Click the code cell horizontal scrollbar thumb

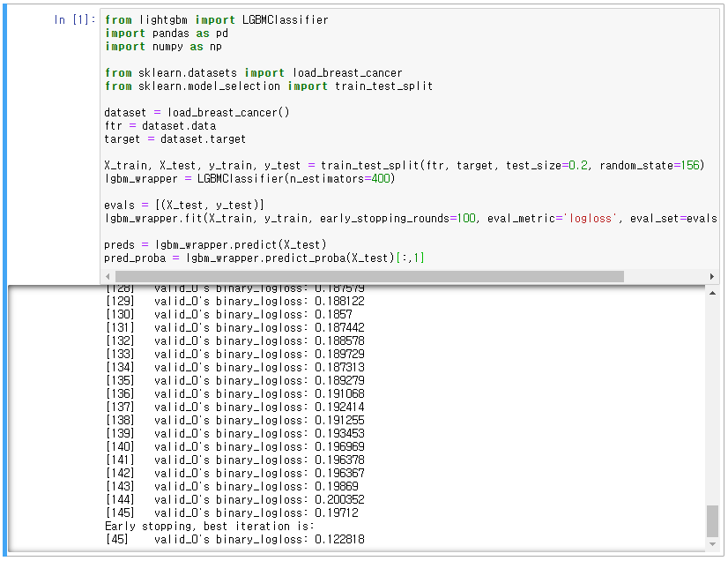369,277
